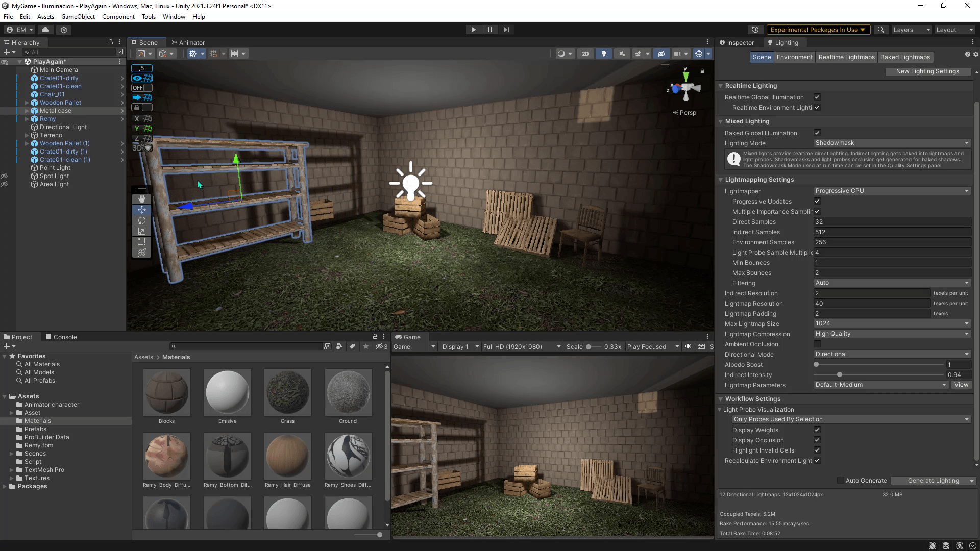The width and height of the screenshot is (980, 551).
Task: Enable the Auto Generate checkbox
Action: pyautogui.click(x=840, y=481)
